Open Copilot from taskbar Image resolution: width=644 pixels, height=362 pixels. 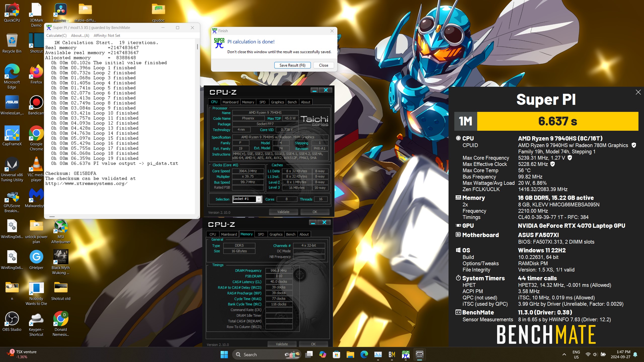click(323, 354)
